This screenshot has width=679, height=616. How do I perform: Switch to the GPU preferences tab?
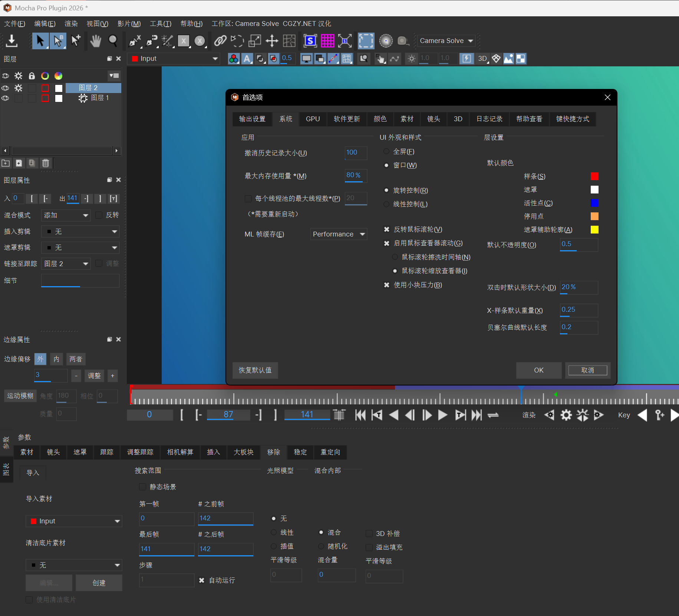tap(313, 119)
